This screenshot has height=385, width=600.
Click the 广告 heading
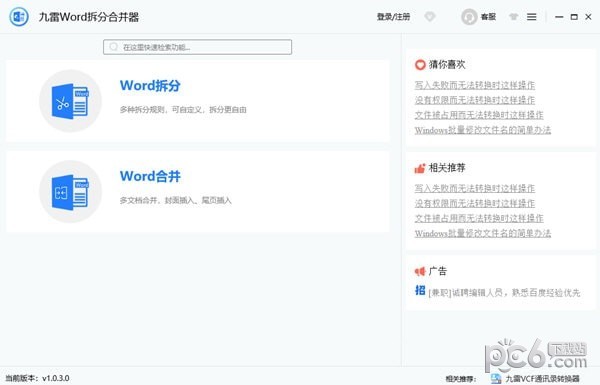tap(438, 271)
